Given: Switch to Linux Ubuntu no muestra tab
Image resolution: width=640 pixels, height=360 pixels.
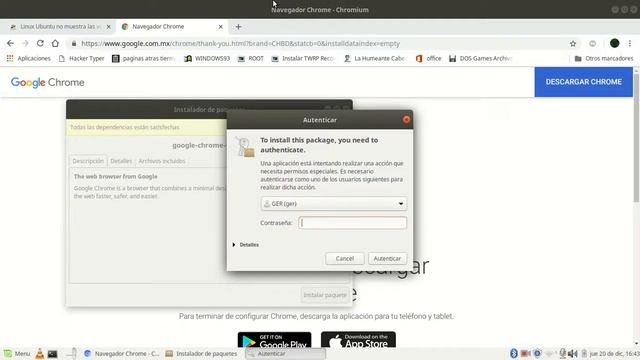Looking at the screenshot, I should point(60,27).
